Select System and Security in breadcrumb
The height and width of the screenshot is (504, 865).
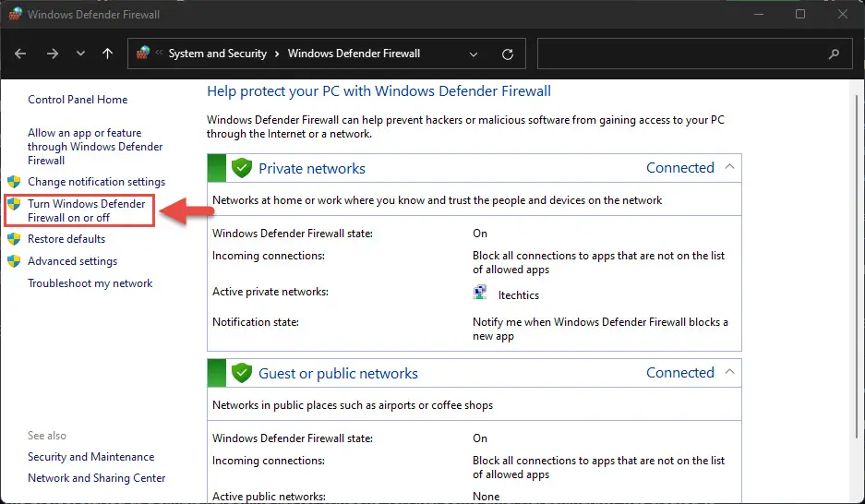pyautogui.click(x=217, y=54)
